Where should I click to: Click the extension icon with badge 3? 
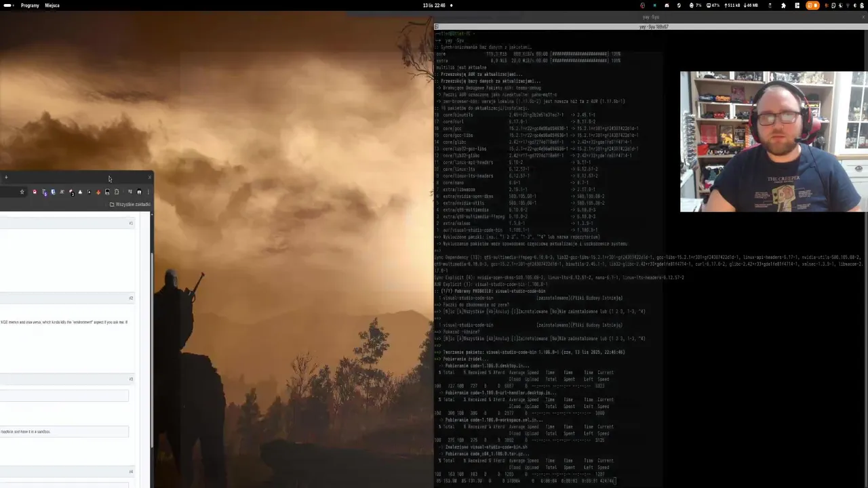coord(71,192)
